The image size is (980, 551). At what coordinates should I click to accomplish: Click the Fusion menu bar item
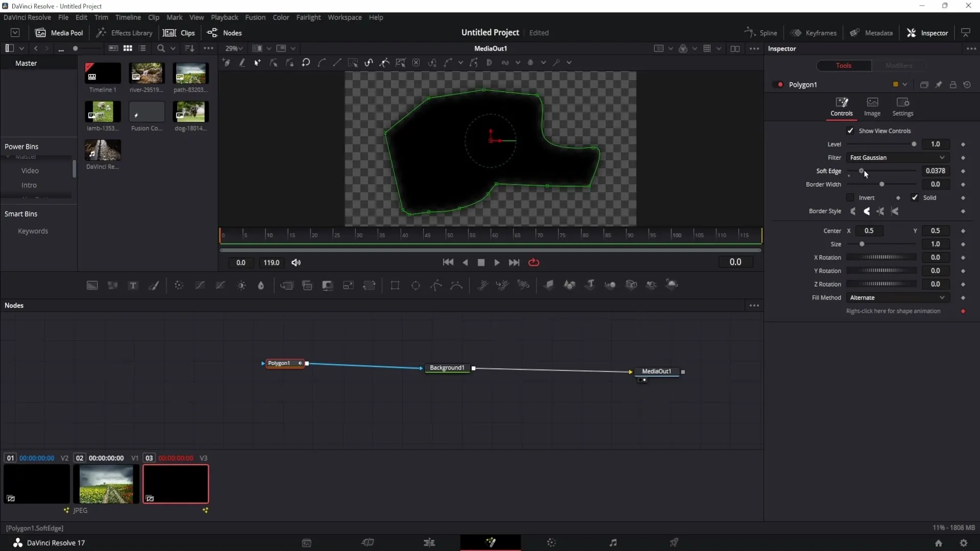255,17
